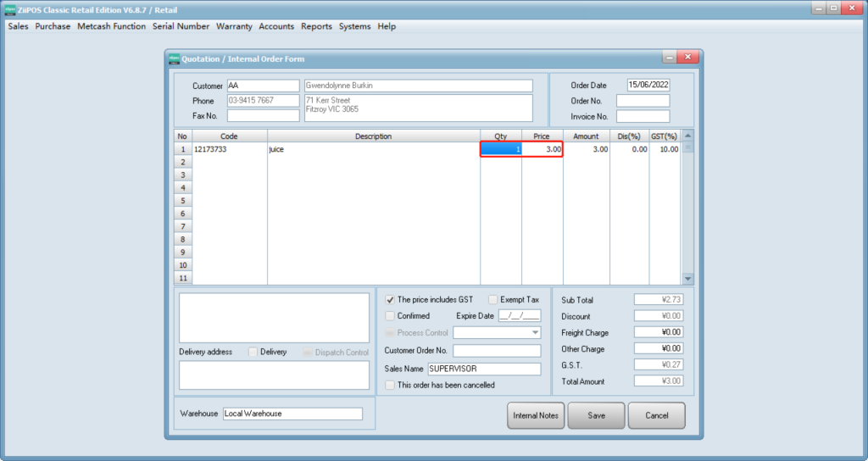This screenshot has width=868, height=461.
Task: Select row 2 header in item table
Action: [182, 161]
